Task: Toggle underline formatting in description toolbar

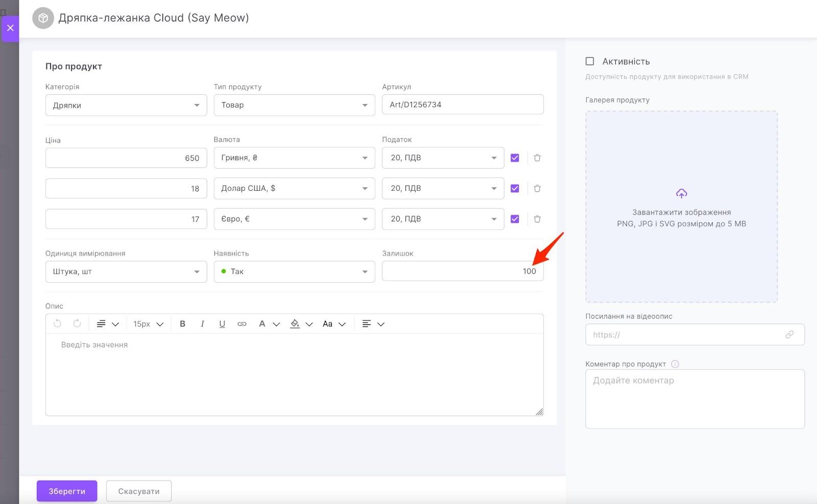Action: pos(222,324)
